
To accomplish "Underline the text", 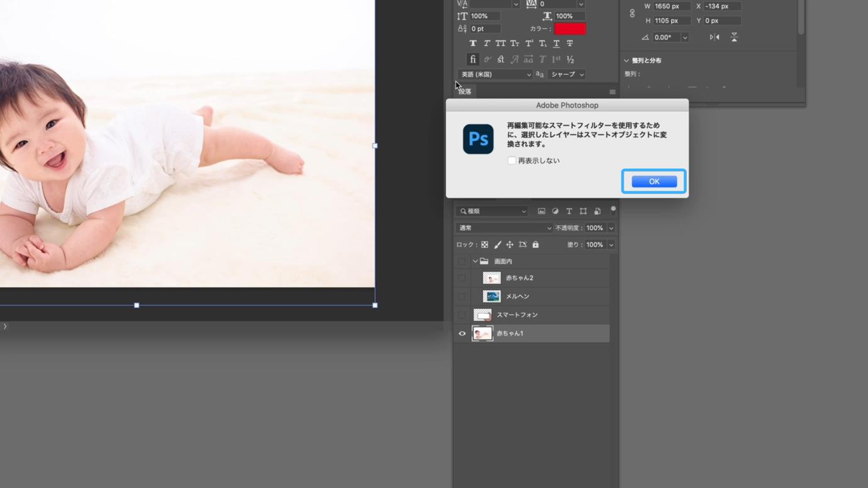I will click(556, 43).
